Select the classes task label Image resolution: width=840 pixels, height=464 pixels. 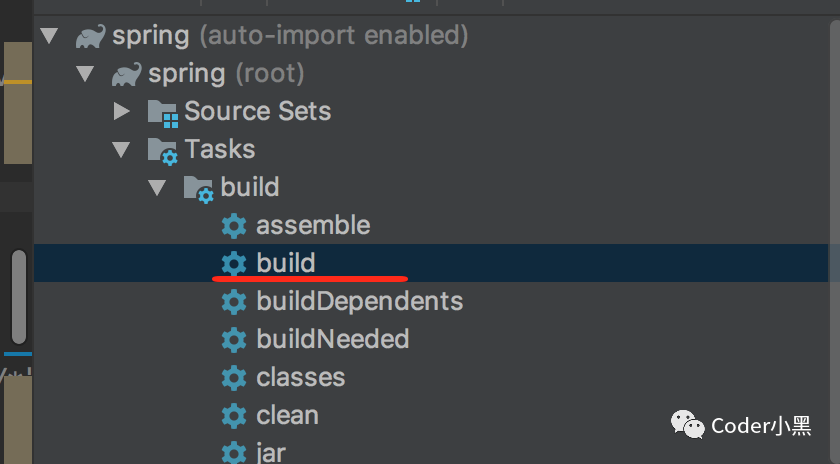click(300, 377)
